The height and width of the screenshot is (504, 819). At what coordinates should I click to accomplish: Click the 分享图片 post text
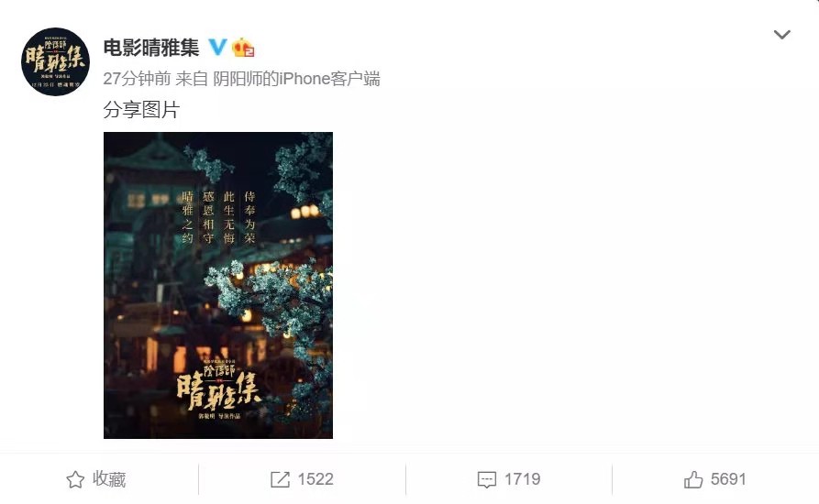click(141, 110)
